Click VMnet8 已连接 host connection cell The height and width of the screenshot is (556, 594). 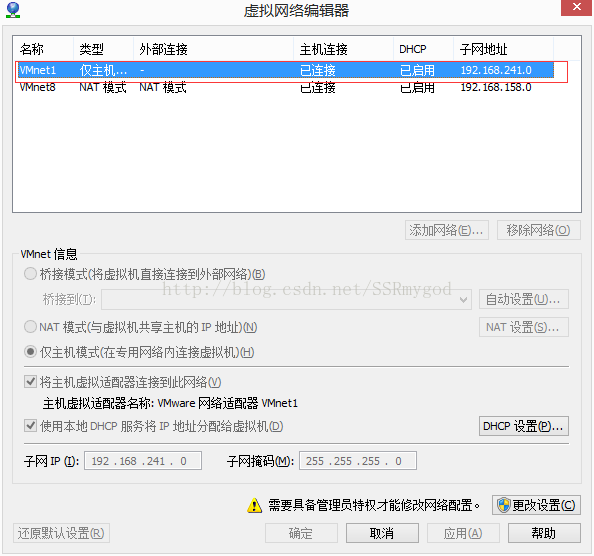coord(317,87)
